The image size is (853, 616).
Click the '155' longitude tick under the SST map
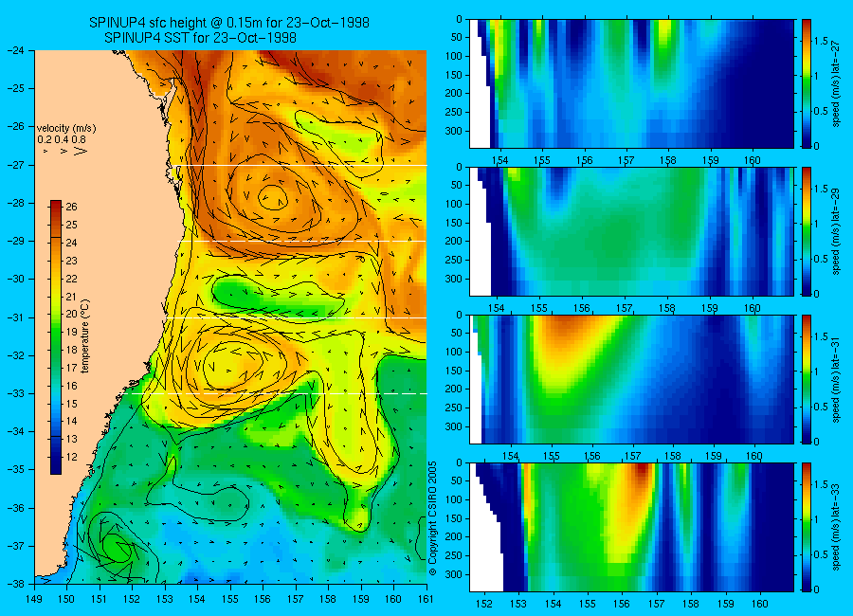tap(230, 599)
